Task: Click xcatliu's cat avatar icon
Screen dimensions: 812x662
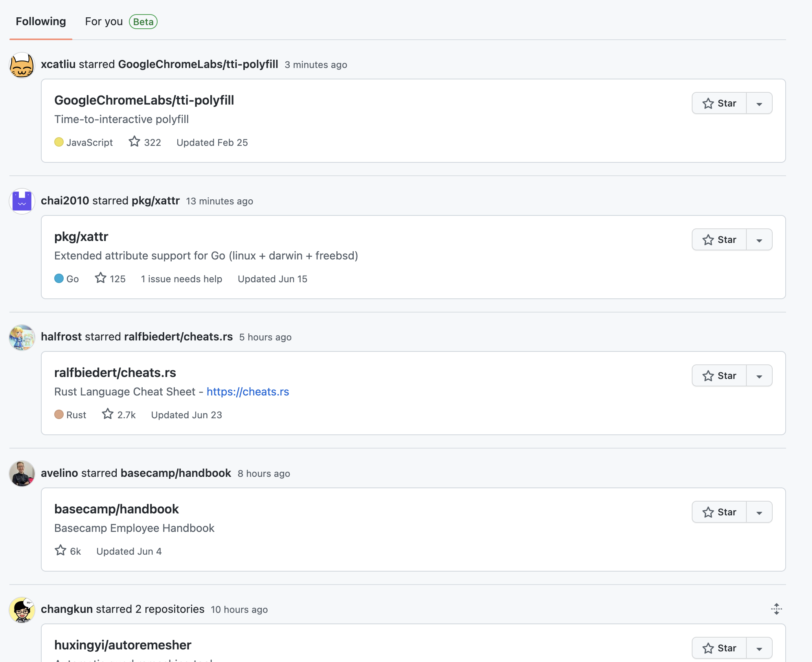Action: click(22, 65)
